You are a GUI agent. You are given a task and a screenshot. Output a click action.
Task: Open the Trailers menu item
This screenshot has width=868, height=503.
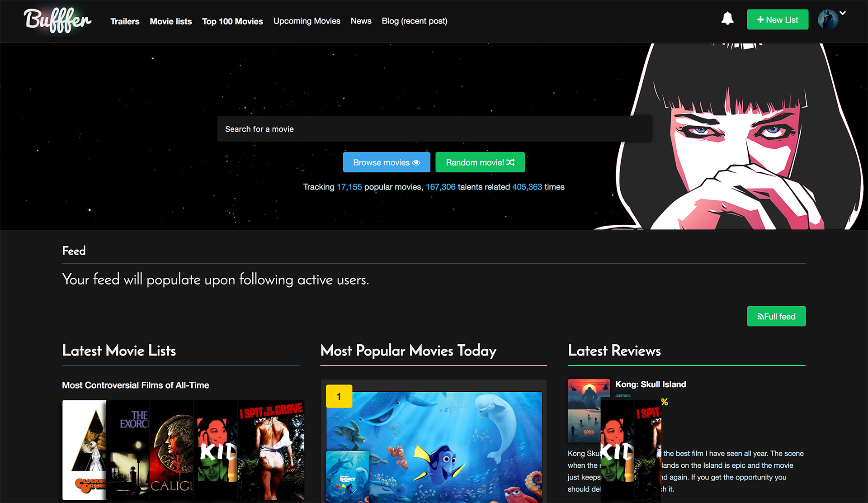coord(125,21)
